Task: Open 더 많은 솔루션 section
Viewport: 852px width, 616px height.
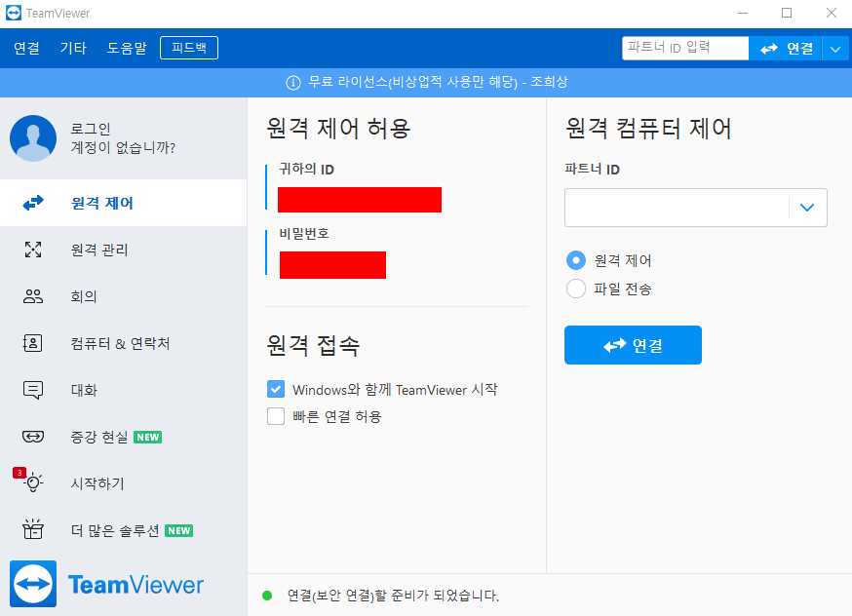Action: coord(124,529)
